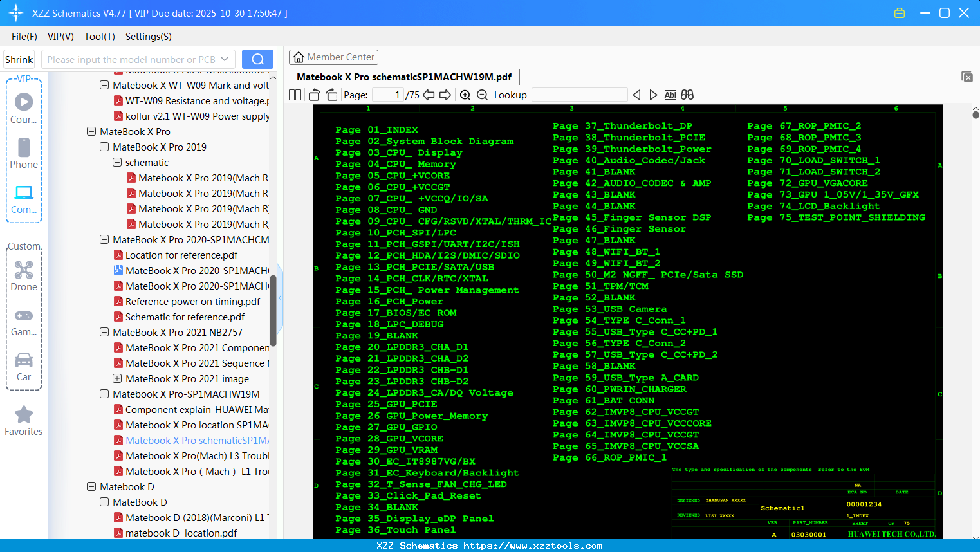Viewport: 980px width, 552px height.
Task: Collapse the Matebook X WT-W09 Mark folder
Action: (x=104, y=85)
